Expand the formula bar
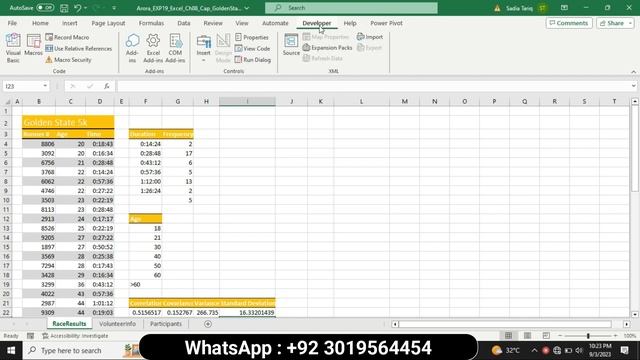640x360 pixels. tap(633, 86)
